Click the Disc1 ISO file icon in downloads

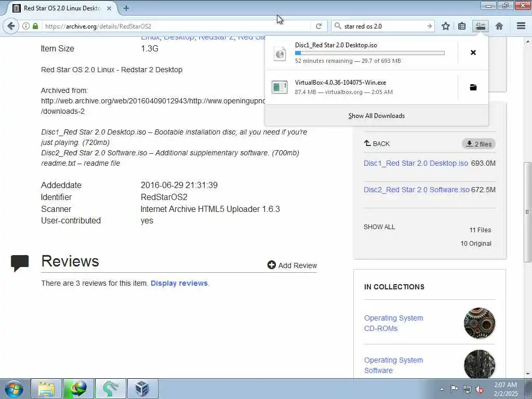[x=280, y=54]
